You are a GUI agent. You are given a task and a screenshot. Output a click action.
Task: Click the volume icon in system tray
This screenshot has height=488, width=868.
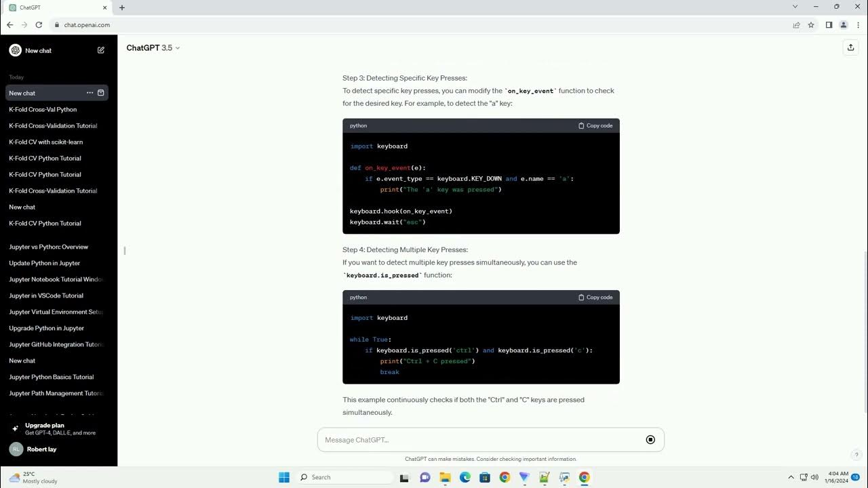(x=814, y=477)
